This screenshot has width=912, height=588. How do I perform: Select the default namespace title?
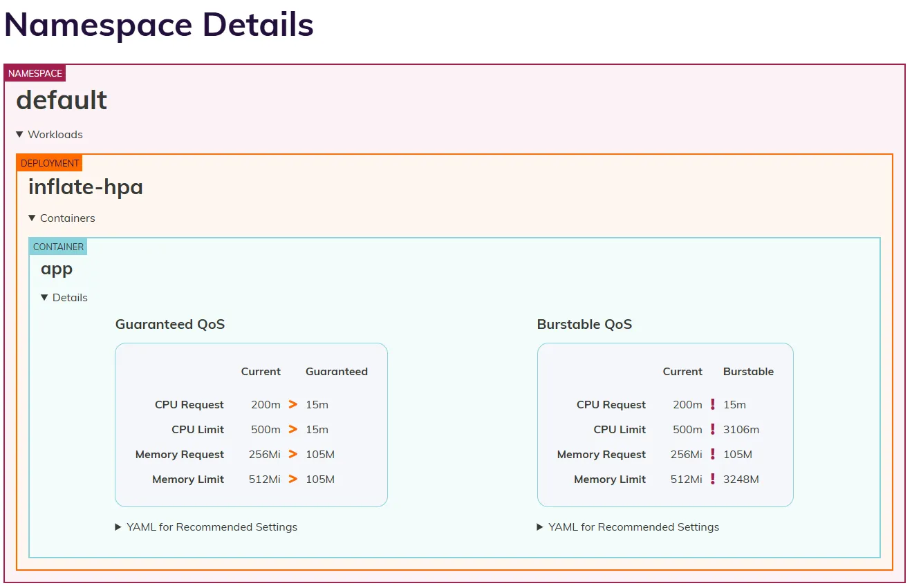click(x=62, y=100)
